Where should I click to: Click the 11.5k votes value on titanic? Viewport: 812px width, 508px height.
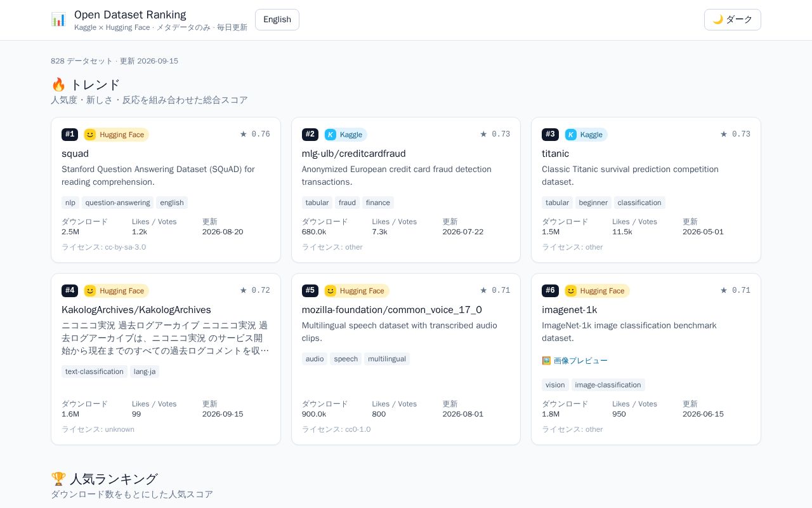[622, 232]
